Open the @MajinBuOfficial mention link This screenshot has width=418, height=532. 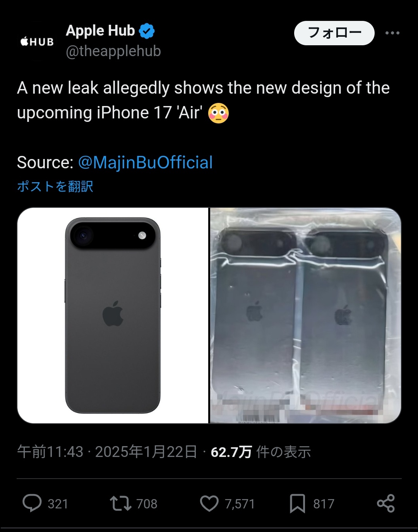[146, 163]
